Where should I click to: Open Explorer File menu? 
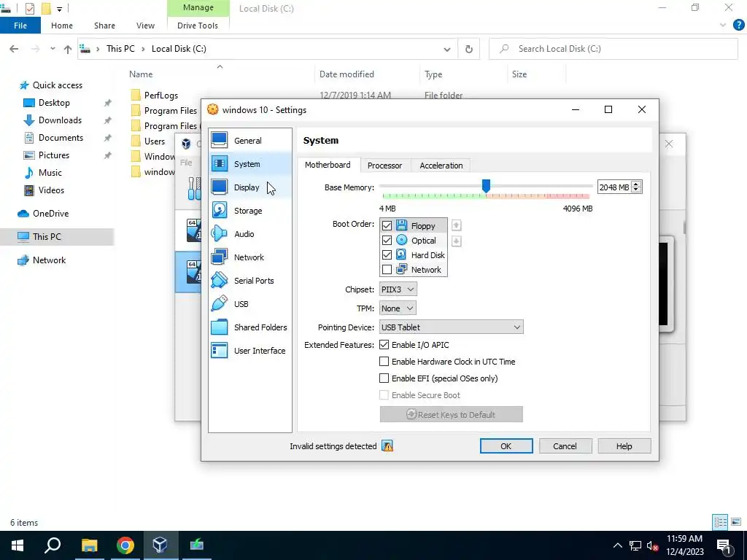pos(20,26)
